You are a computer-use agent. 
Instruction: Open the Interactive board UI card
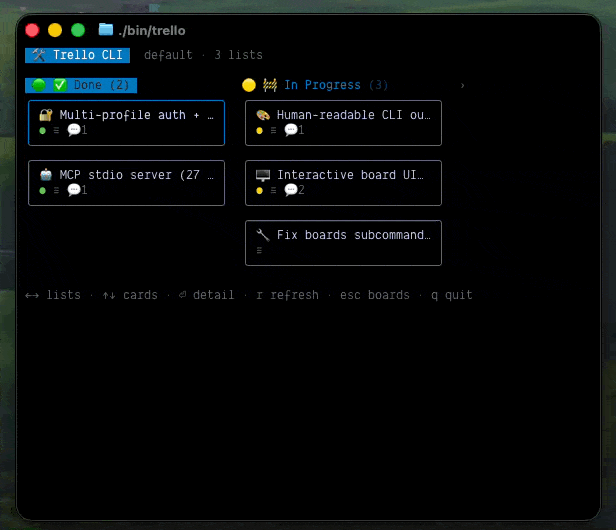(x=343, y=183)
